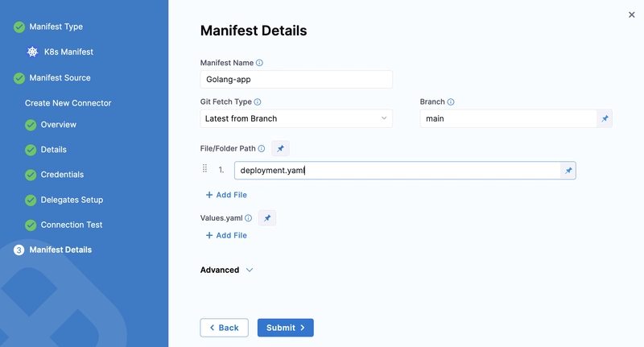The width and height of the screenshot is (644, 347).
Task: Open the Git Fetch Type dropdown
Action: coord(296,118)
